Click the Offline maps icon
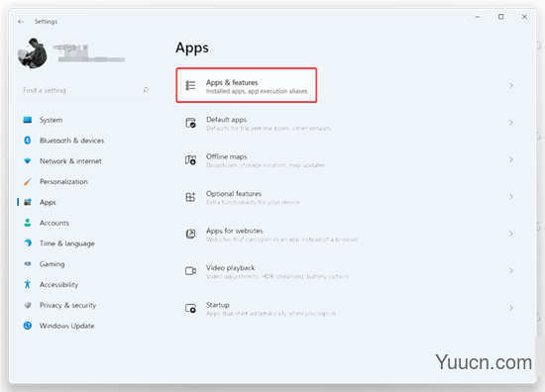 (x=190, y=159)
